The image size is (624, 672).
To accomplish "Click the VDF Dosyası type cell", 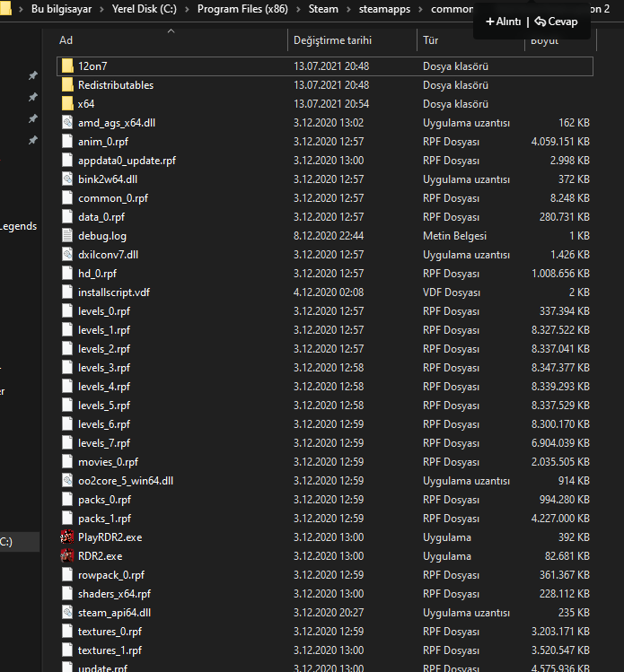I will pyautogui.click(x=452, y=292).
